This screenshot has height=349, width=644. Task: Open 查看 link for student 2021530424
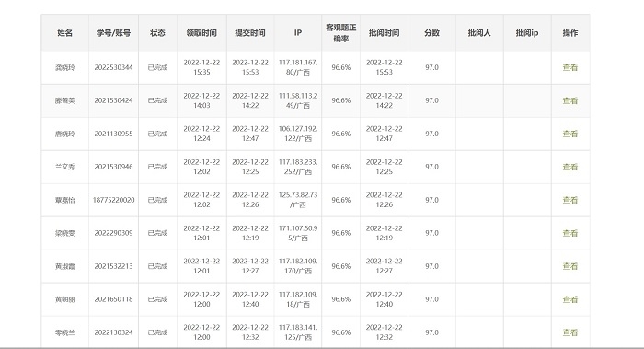point(570,100)
